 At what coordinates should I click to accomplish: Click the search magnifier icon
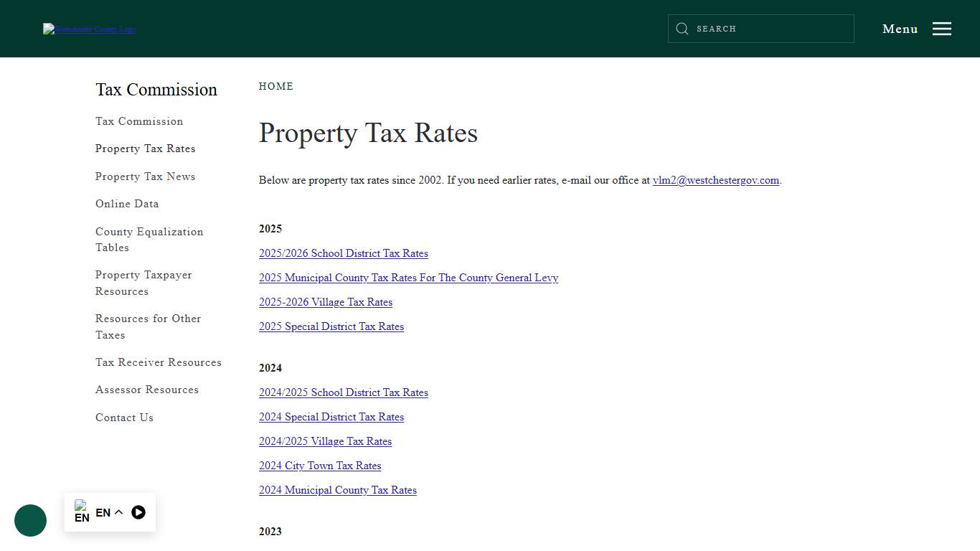coord(682,29)
